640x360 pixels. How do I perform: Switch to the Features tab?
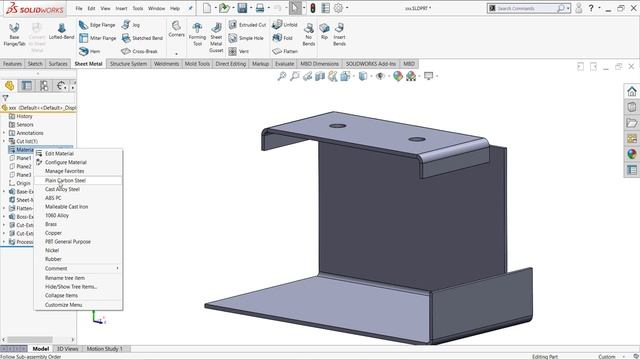[x=12, y=64]
